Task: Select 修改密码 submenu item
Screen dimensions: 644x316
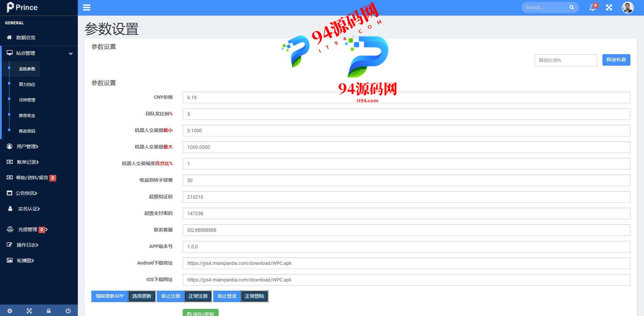Action: click(x=27, y=131)
